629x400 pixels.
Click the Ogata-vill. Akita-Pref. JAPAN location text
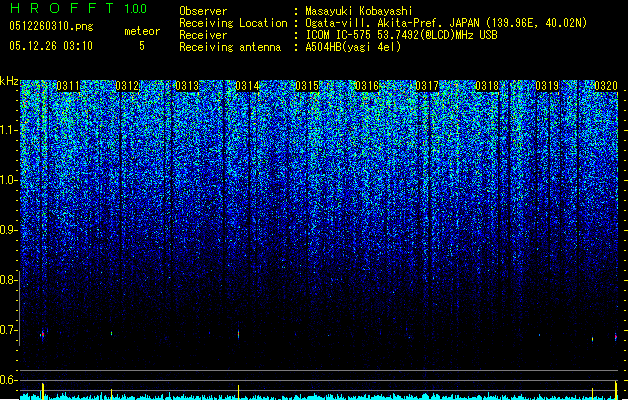[446, 23]
